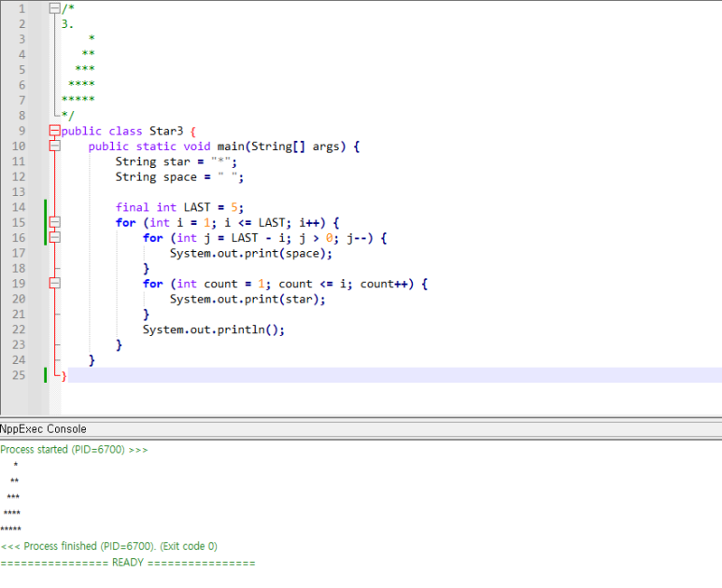Click the red closing brace on line 25
The height and width of the screenshot is (588, 722).
[64, 376]
